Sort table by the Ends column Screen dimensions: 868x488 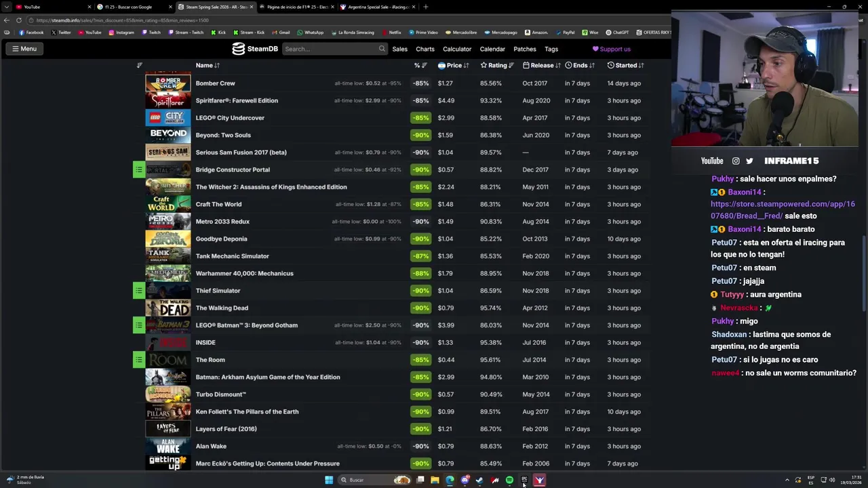[x=580, y=65]
